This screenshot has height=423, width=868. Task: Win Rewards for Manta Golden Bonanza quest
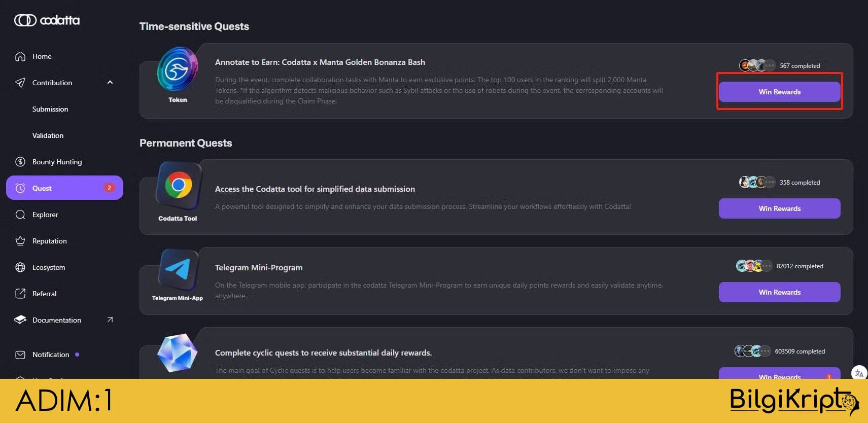click(779, 92)
